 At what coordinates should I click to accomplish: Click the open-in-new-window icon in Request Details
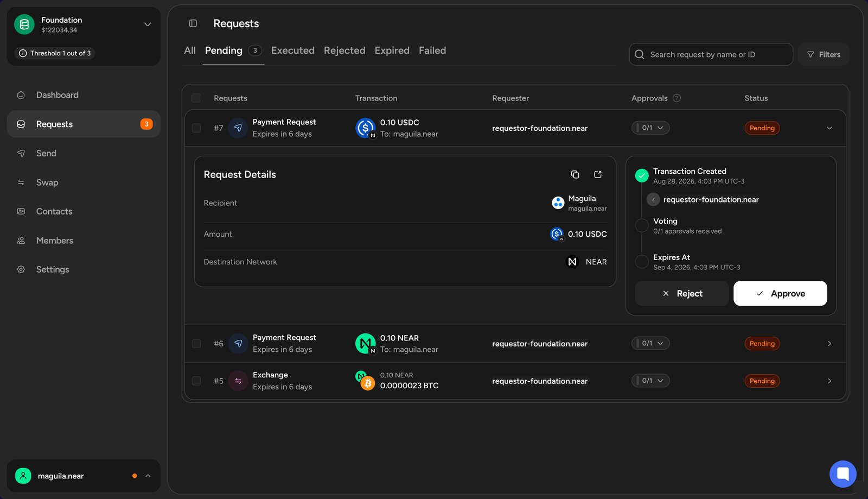[598, 174]
